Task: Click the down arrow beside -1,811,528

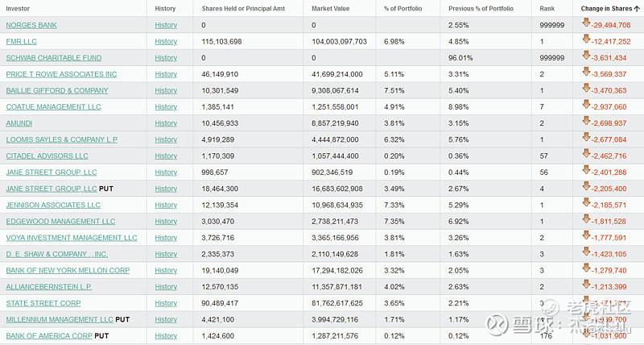Action: [585, 221]
